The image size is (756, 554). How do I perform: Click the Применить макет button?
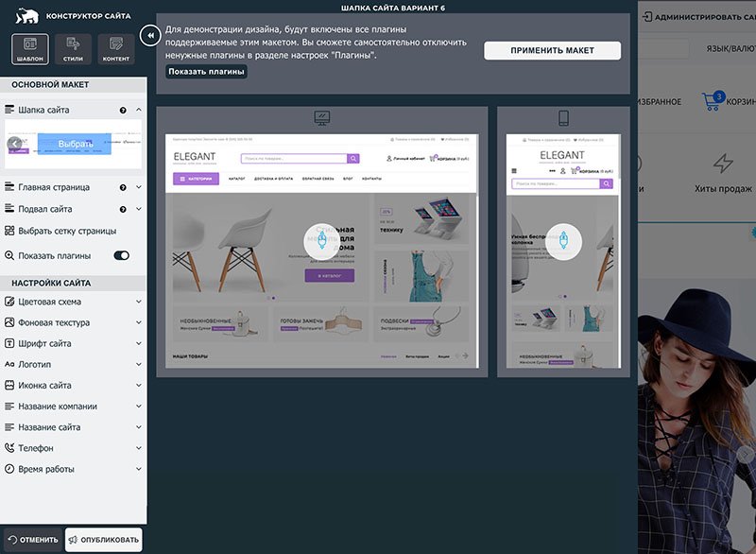pyautogui.click(x=552, y=51)
